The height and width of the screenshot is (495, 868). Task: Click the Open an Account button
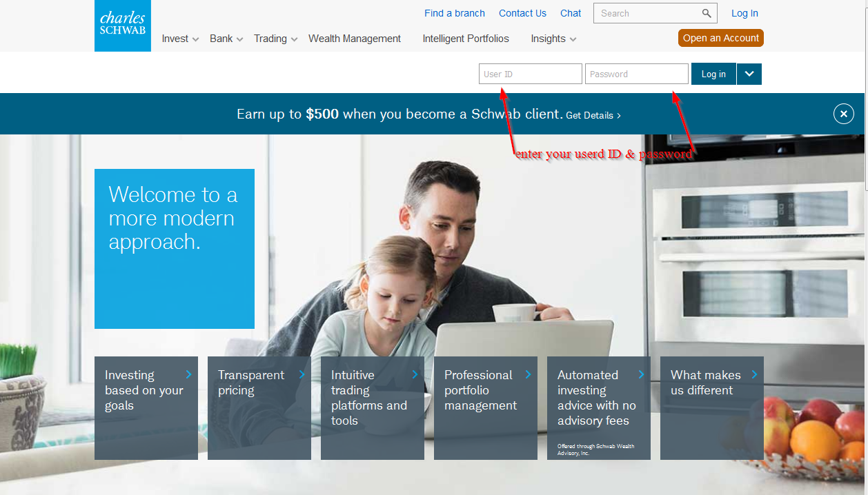[x=721, y=38]
